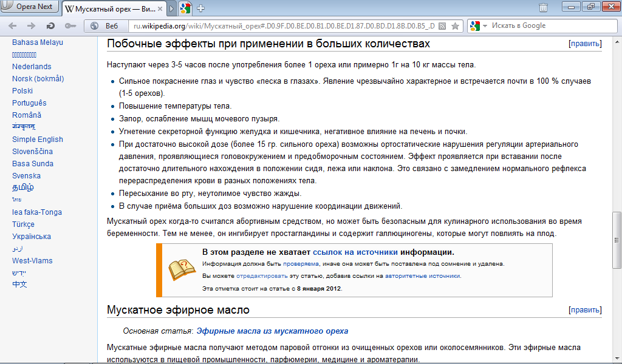This screenshot has height=364, width=622.
Task: Click the ссылок на источники link
Action: pyautogui.click(x=355, y=252)
